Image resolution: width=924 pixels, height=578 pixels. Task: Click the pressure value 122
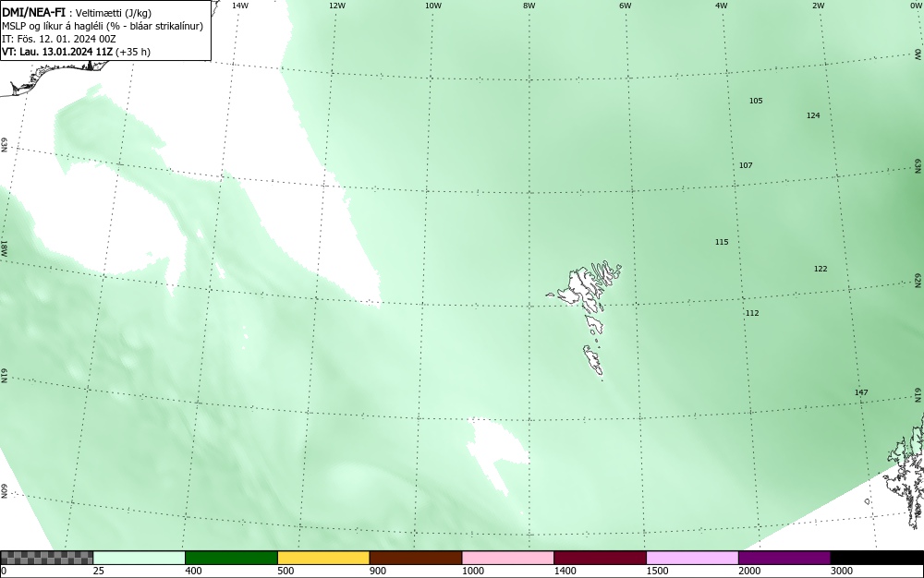[821, 269]
